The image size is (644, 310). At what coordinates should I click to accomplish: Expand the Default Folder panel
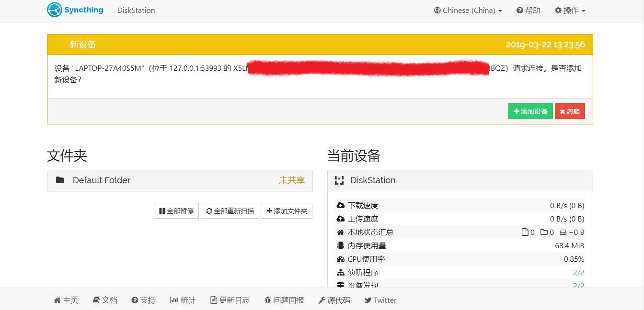[180, 180]
